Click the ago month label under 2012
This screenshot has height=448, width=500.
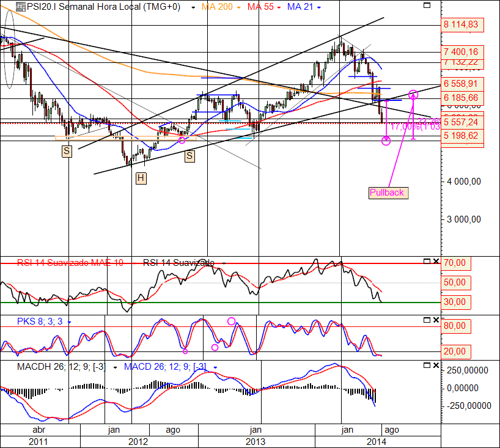click(173, 430)
